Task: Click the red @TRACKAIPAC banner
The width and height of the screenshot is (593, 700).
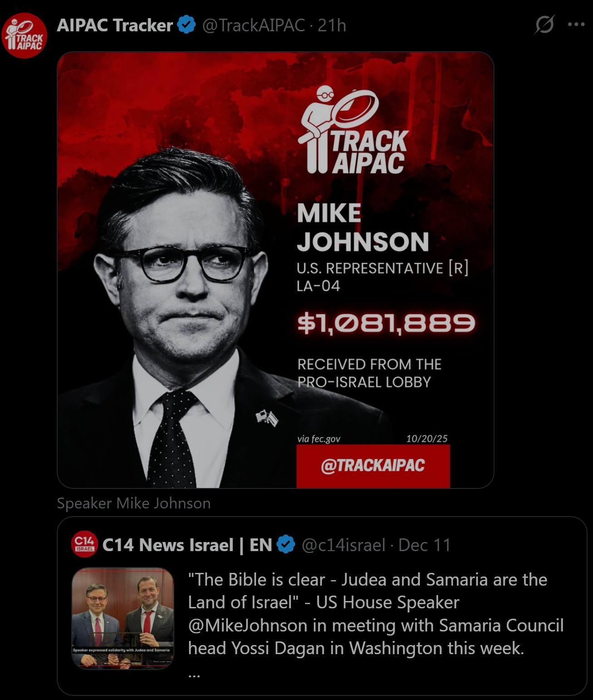Action: (x=373, y=466)
